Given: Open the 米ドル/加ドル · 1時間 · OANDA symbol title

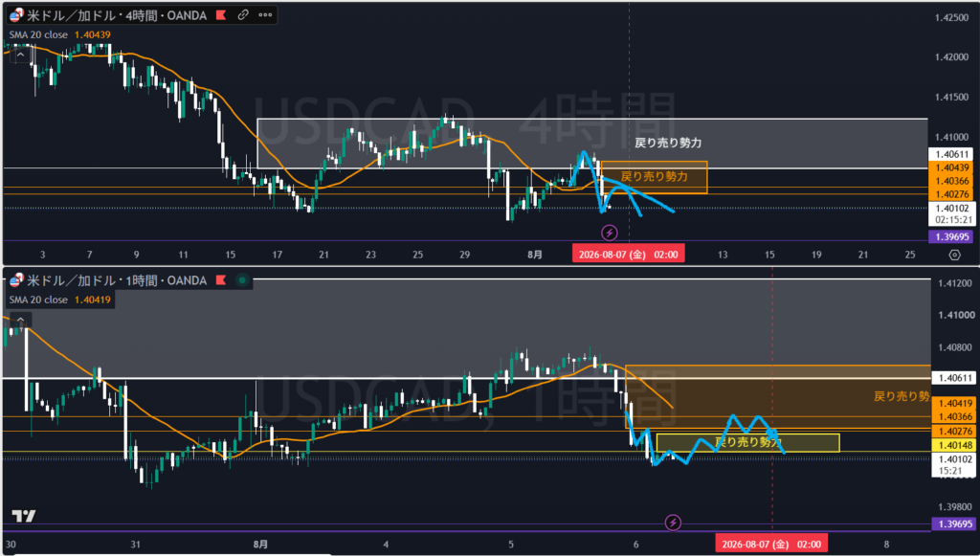Looking at the screenshot, I should click(116, 279).
